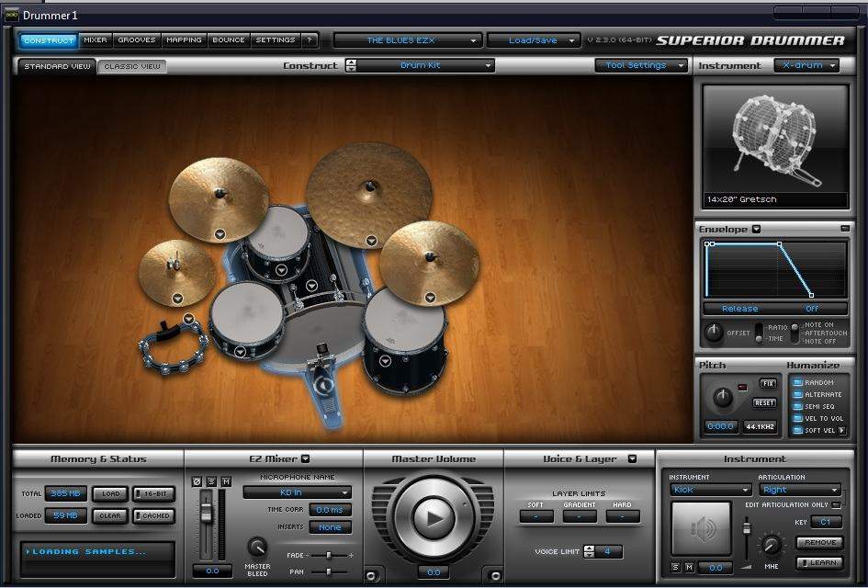The width and height of the screenshot is (868, 588).
Task: Click the Pitch Fix button
Action: click(767, 383)
